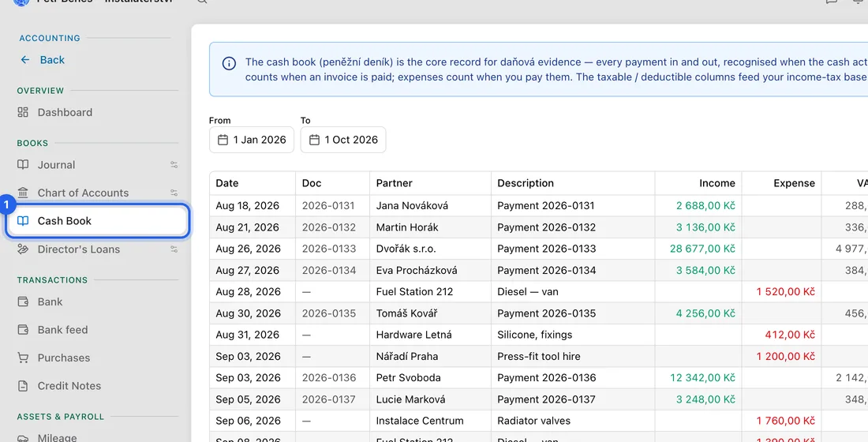Viewport: 868px width, 442px height.
Task: Select document number 2026-0132
Action: [329, 227]
